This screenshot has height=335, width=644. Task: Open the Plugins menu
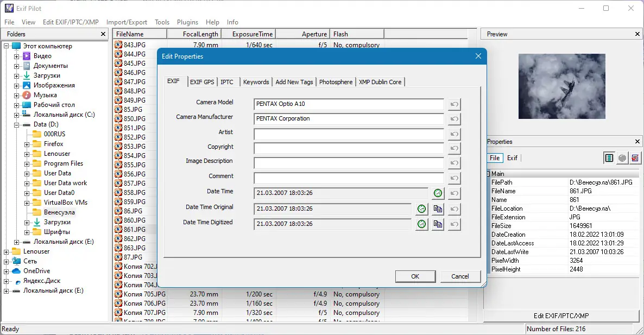[x=187, y=22]
